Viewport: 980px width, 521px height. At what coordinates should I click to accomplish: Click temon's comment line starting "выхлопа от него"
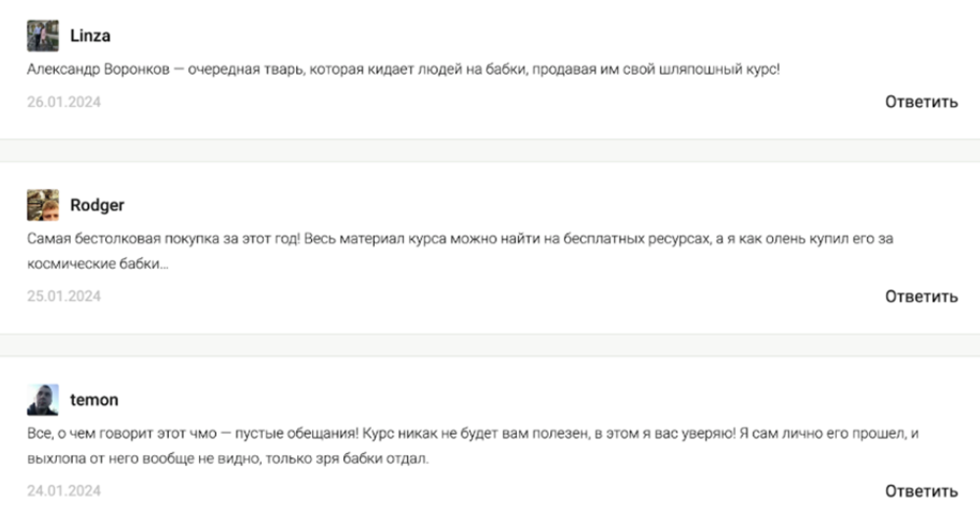228,459
